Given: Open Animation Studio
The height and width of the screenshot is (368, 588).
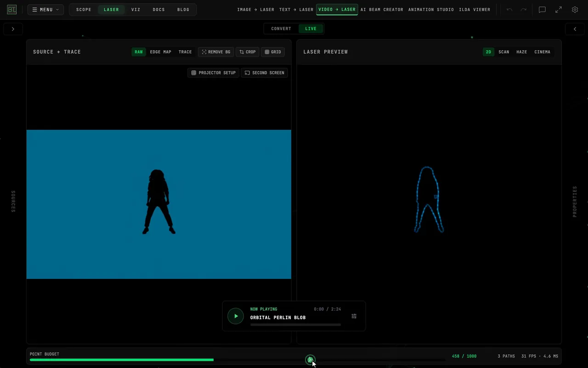Looking at the screenshot, I should (431, 10).
